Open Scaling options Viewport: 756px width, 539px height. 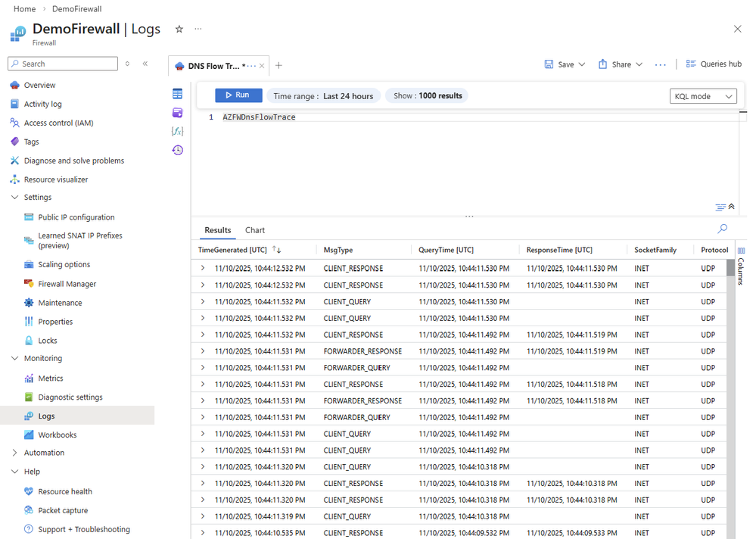tap(64, 265)
